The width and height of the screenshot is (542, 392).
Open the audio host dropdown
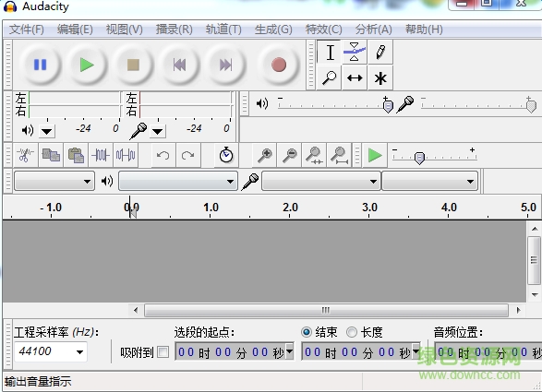[x=54, y=181]
